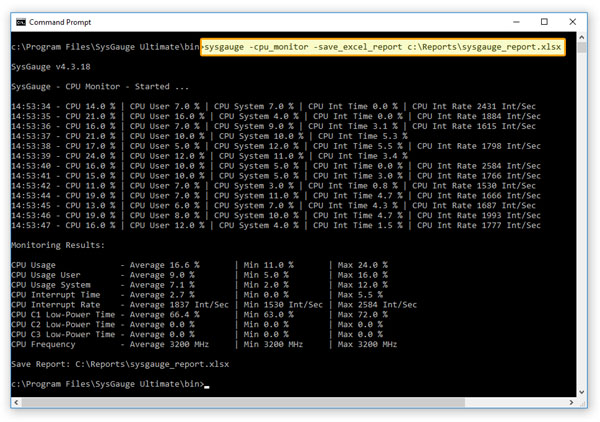Click the 'CPU C3 Low-Power Time' label
Screen dimensions: 600x422
(63, 334)
